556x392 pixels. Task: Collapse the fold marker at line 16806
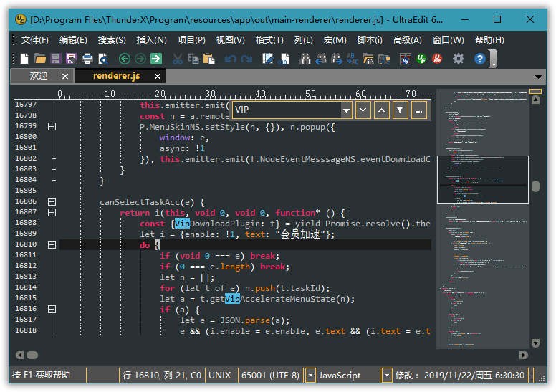click(52, 201)
